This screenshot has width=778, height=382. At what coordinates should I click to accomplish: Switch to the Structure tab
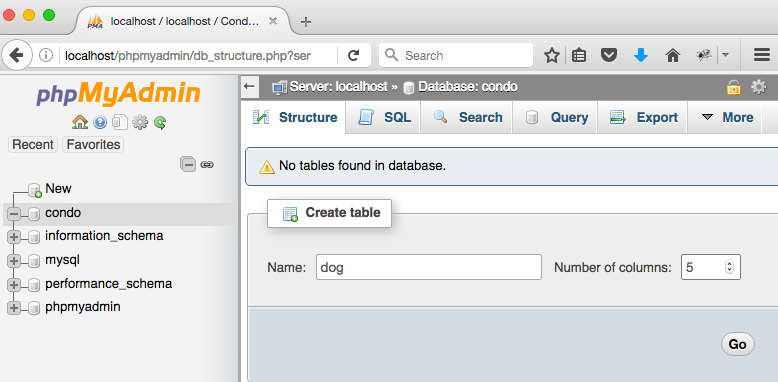[x=294, y=118]
